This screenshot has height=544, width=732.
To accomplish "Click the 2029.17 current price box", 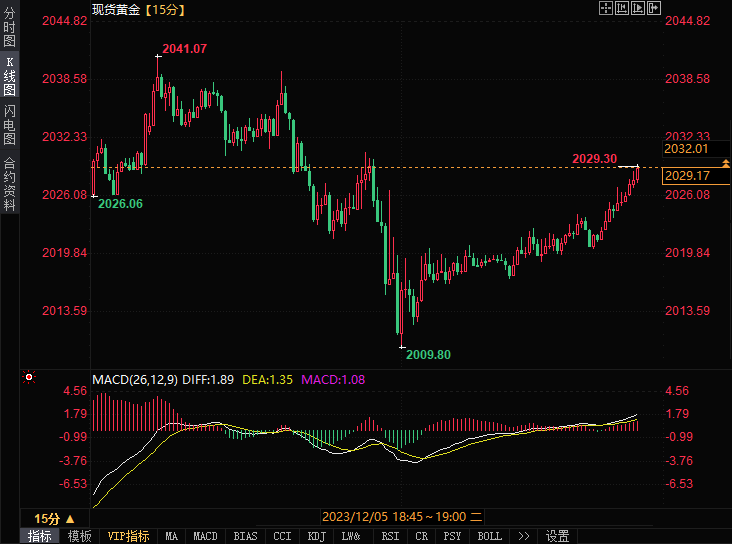I will point(696,176).
